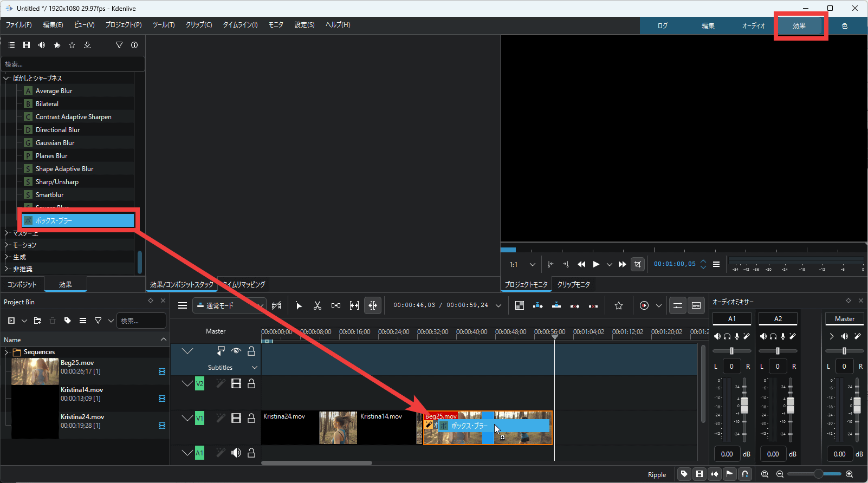
Task: Collapse the ぼかしとシャープネス category
Action: point(7,79)
